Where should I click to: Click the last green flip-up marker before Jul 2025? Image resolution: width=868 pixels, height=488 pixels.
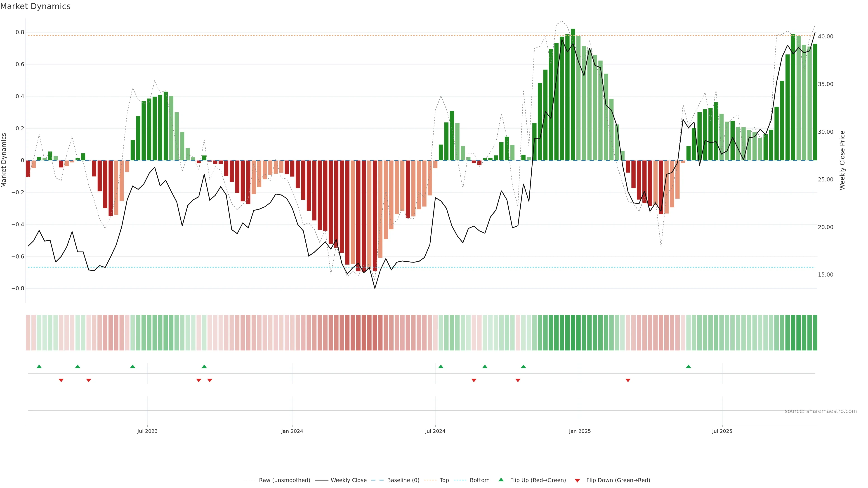pyautogui.click(x=688, y=366)
